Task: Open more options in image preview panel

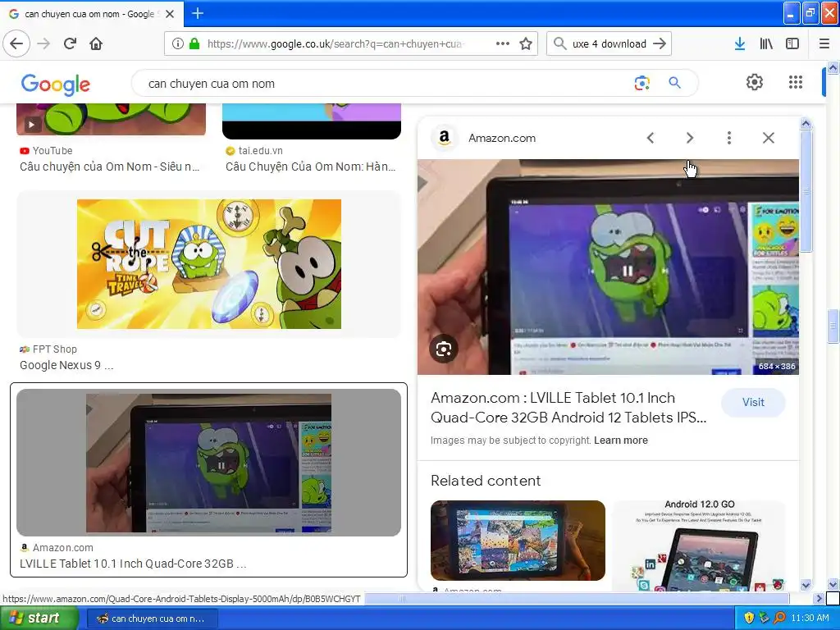Action: (x=729, y=138)
